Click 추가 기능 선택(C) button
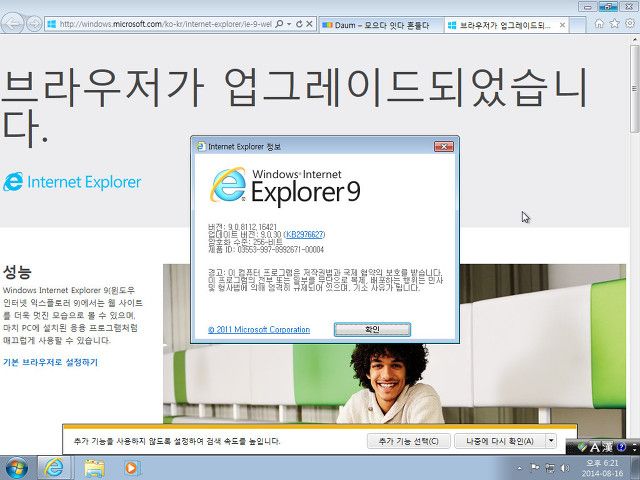 [409, 441]
